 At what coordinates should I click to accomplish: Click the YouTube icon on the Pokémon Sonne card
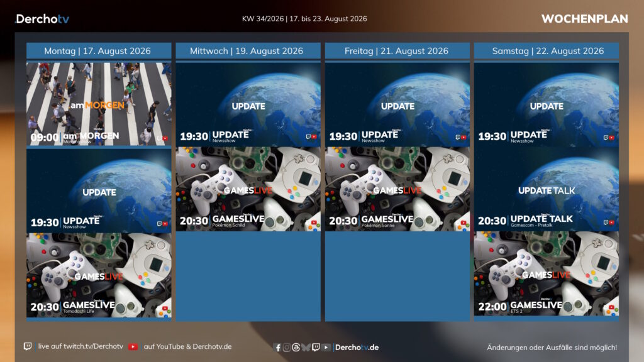click(464, 222)
